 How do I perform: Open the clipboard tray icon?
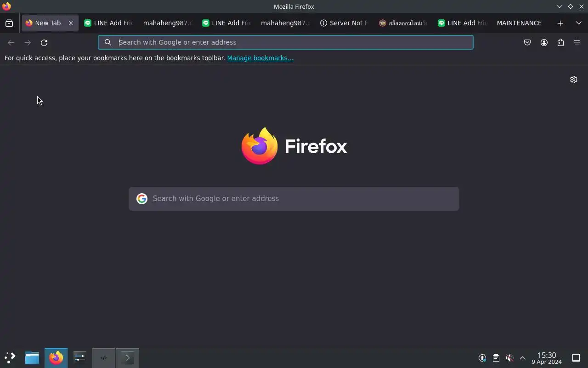pyautogui.click(x=496, y=358)
